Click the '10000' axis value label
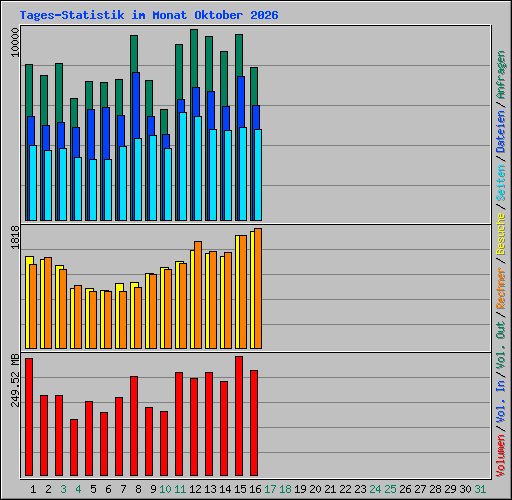This screenshot has height=500, width=512. (x=15, y=42)
